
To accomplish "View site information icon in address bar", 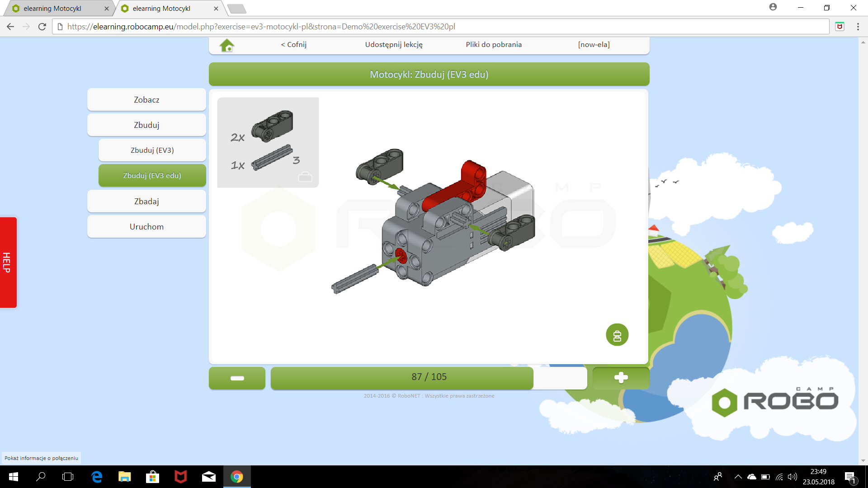I will [x=60, y=27].
